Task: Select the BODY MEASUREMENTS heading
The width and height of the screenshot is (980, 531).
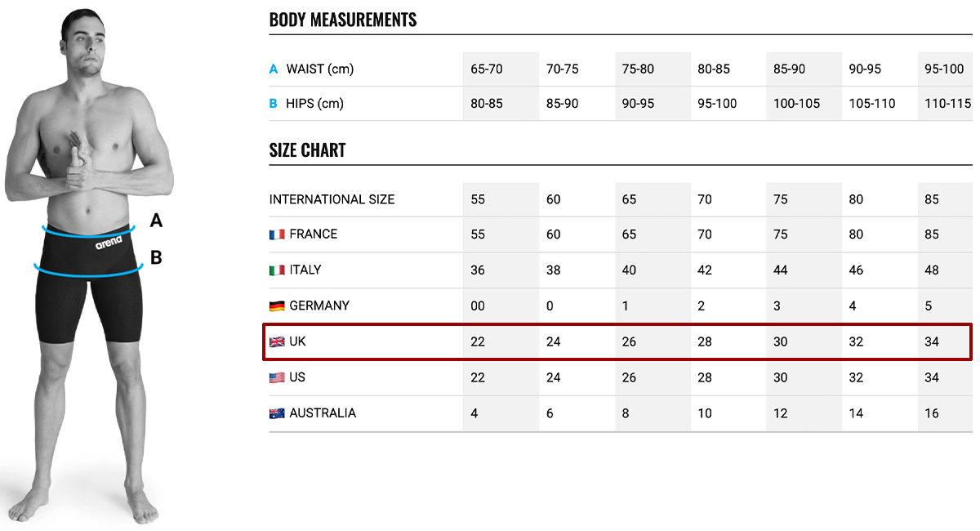Action: 343,20
